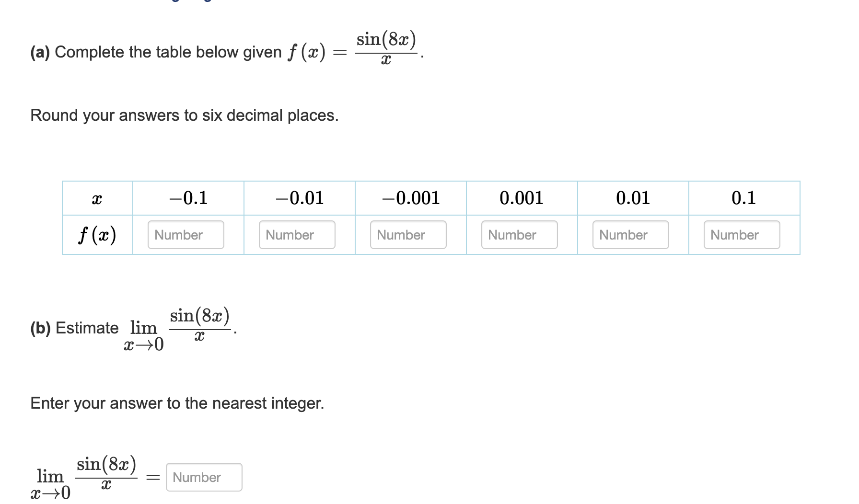The image size is (859, 504).
Task: Click the column header −0.001
Action: [410, 198]
